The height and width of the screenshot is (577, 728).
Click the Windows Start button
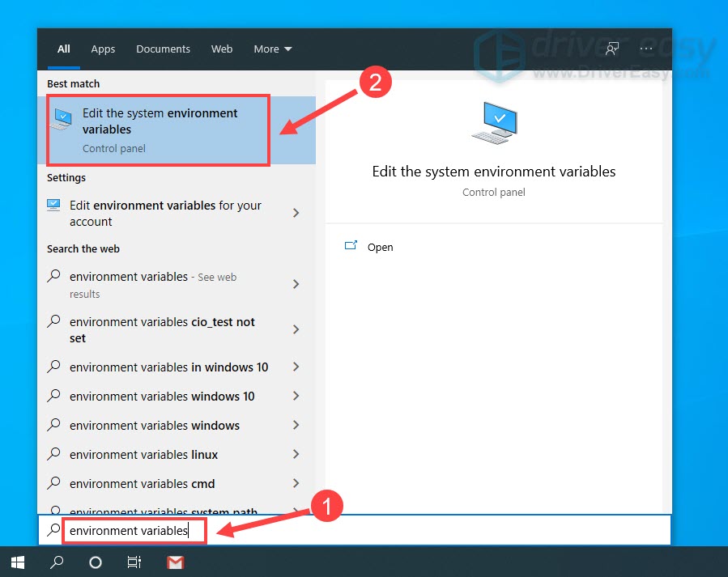point(18,562)
